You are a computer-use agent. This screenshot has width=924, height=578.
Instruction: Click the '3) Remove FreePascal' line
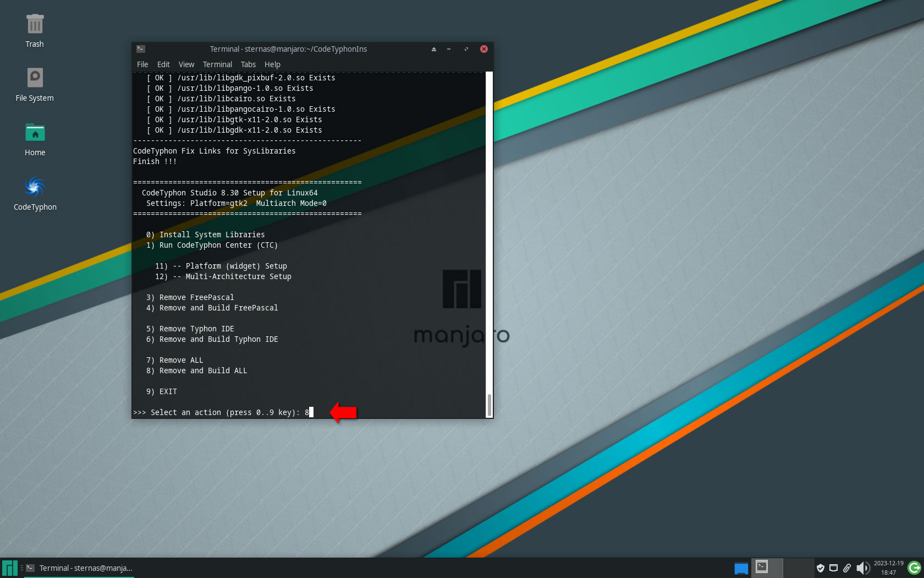coord(190,297)
